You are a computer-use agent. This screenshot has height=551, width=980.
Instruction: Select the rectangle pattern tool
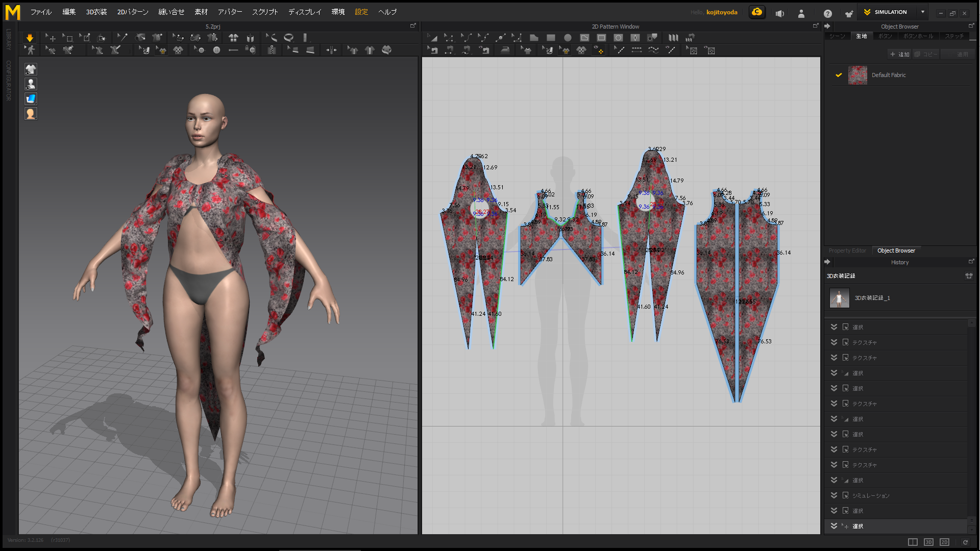tap(551, 38)
